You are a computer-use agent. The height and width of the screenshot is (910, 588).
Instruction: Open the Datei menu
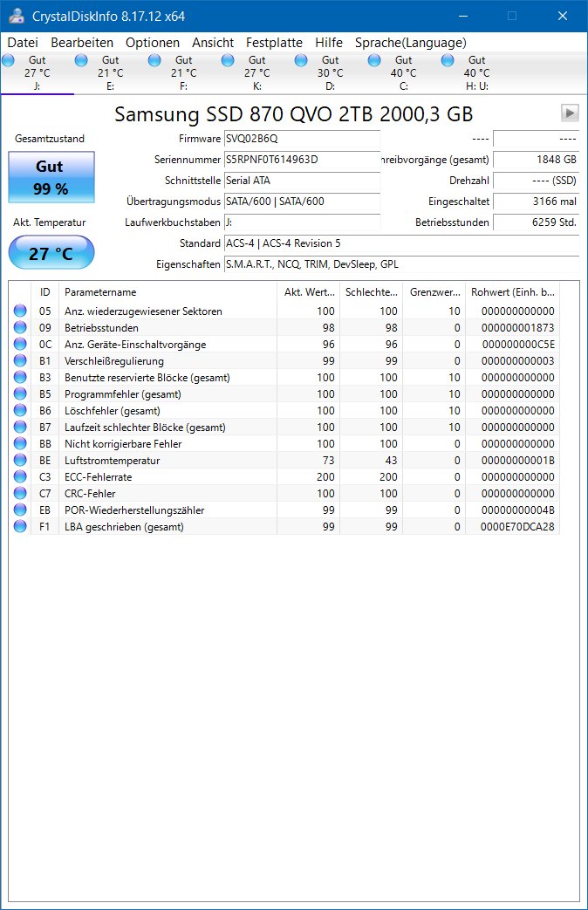(x=23, y=43)
